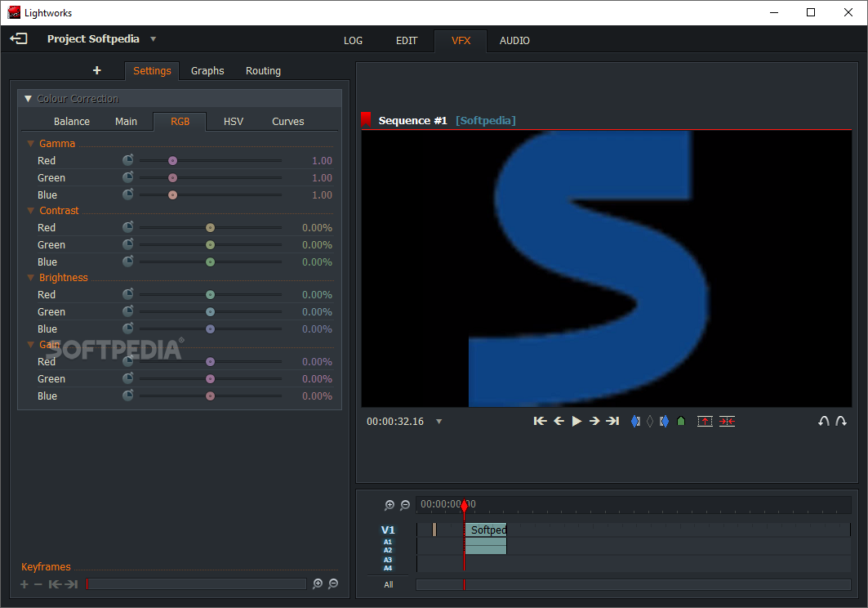Collapse the Brightness section
The height and width of the screenshot is (608, 868).
click(30, 278)
